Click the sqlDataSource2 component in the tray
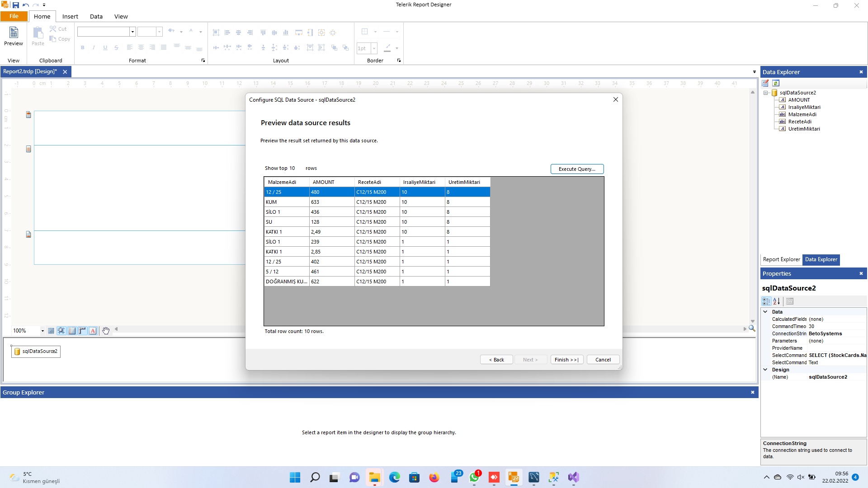Image resolution: width=868 pixels, height=488 pixels. pos(36,351)
